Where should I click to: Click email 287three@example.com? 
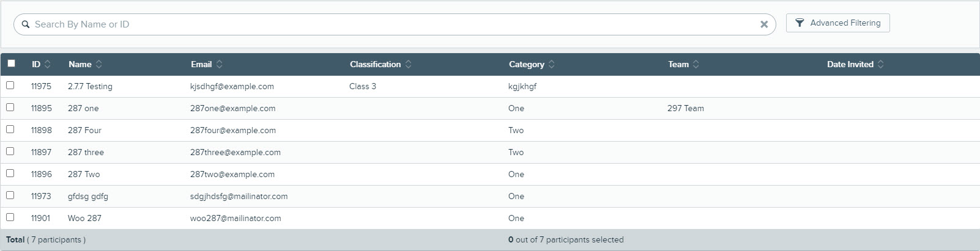(x=236, y=152)
